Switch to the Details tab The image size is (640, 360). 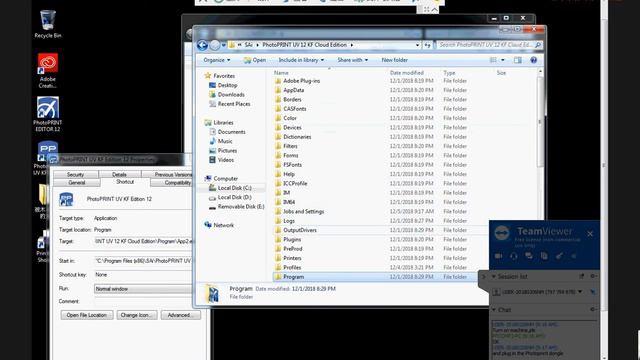(x=119, y=174)
